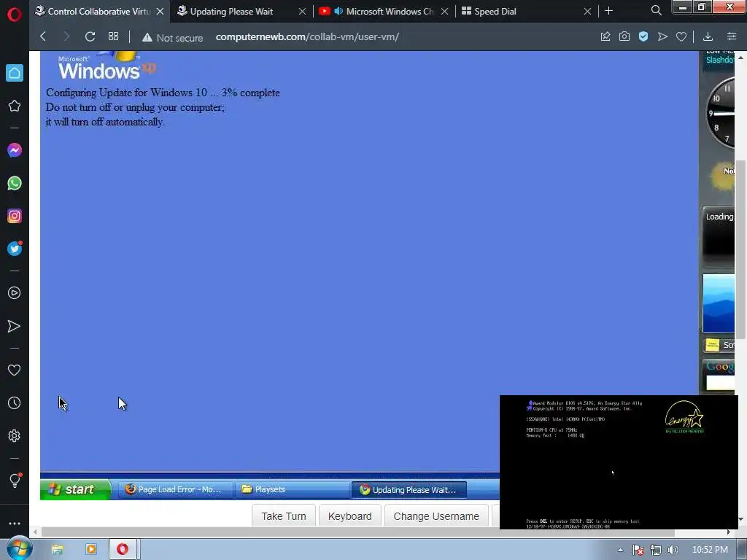747x560 pixels.
Task: Open Action Center flag tray icon
Action: coord(638,550)
